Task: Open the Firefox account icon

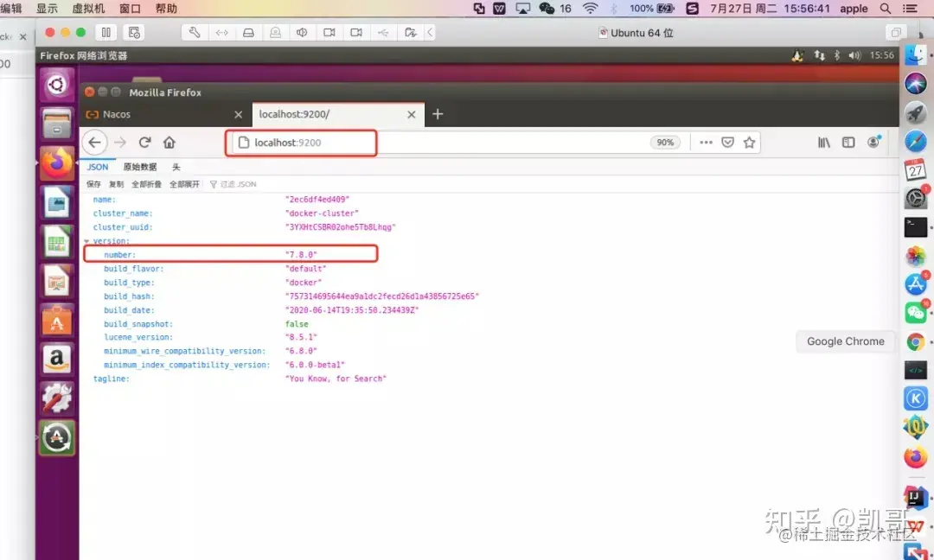Action: pos(873,142)
